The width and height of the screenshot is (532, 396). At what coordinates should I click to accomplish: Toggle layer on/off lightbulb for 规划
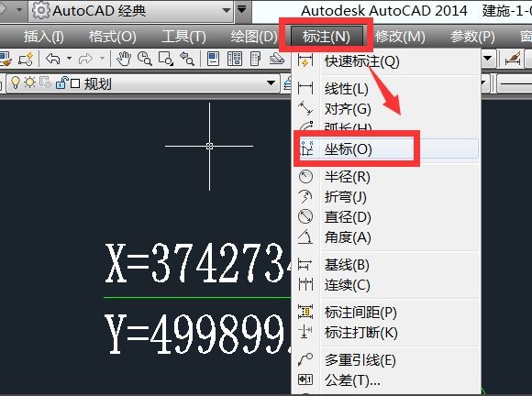tap(16, 82)
